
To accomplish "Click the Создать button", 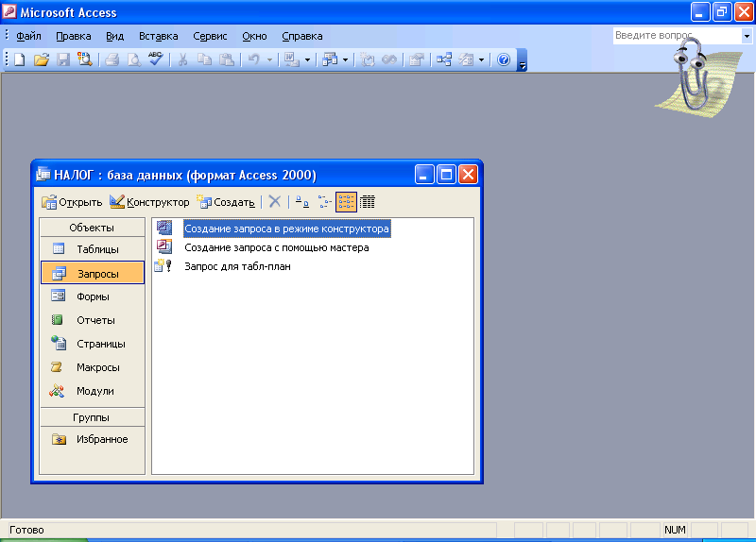I will click(x=226, y=202).
